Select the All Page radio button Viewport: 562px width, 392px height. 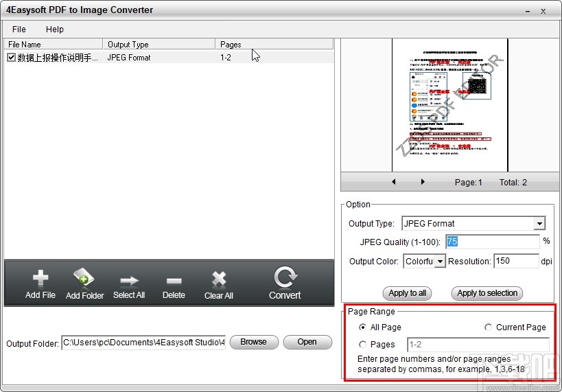pos(362,327)
